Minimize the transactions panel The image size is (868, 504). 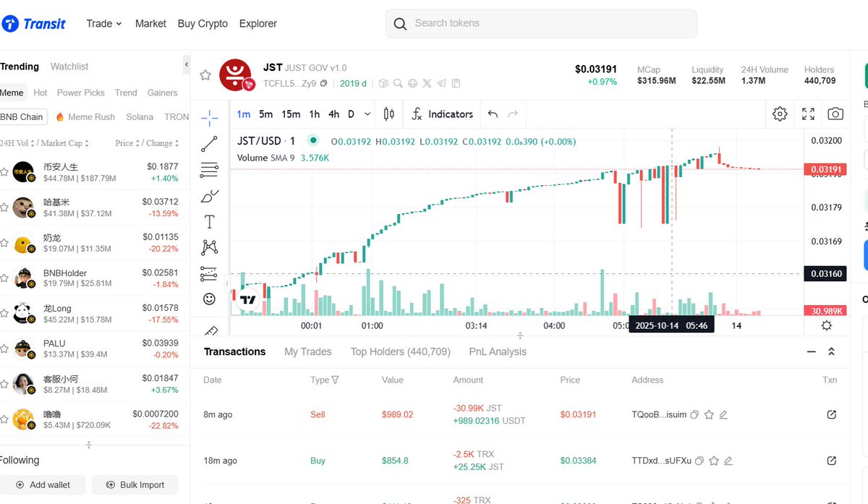tap(811, 351)
